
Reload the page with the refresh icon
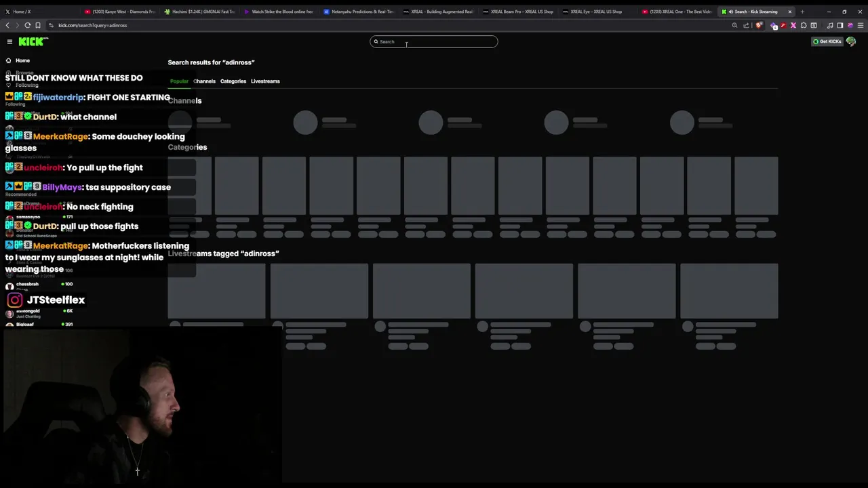pyautogui.click(x=28, y=25)
